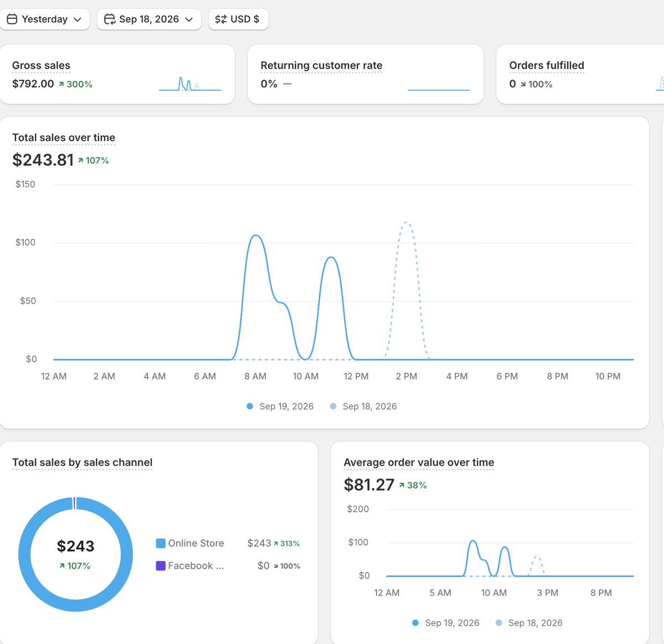The image size is (664, 644).
Task: Click the Online Store channel label
Action: point(196,543)
